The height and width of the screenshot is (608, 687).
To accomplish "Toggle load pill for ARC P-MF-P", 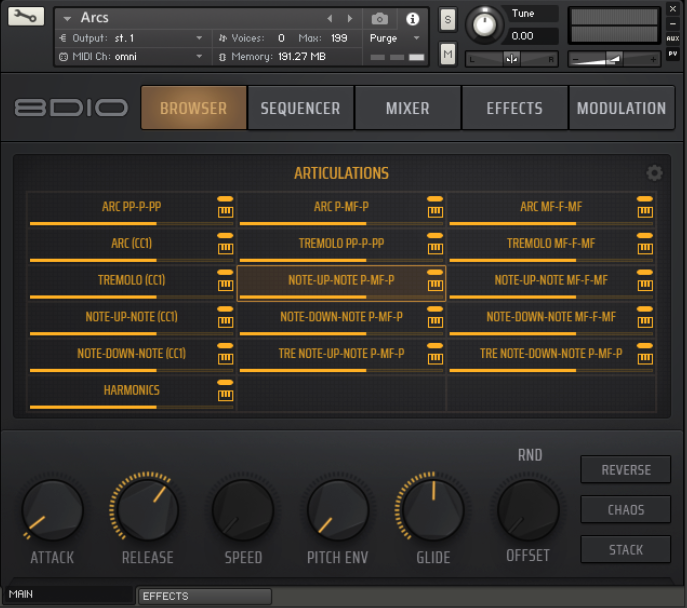I will point(435,199).
